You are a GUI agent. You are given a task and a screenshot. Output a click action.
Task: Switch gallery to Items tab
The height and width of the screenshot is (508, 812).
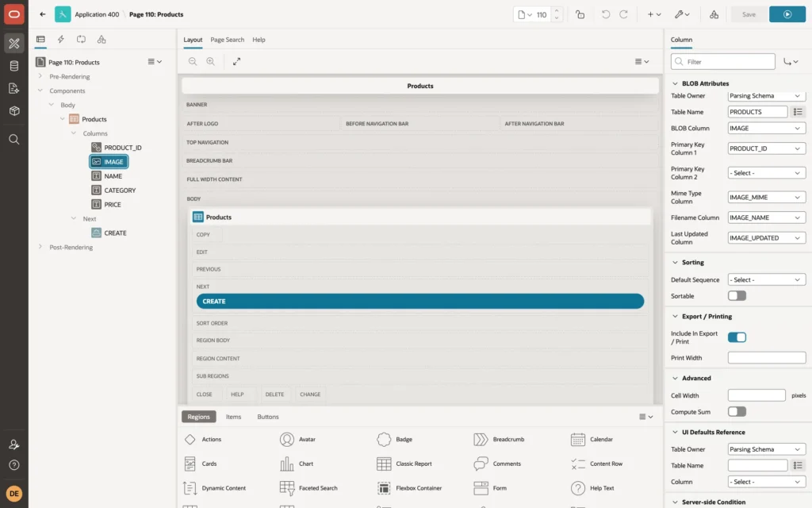(x=234, y=417)
